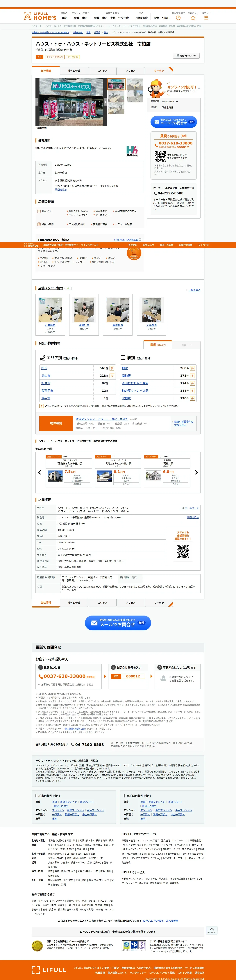The width and height of the screenshot is (236, 980).
Task: Open 7.5万円 1LDK property card
Action: [69, 471]
